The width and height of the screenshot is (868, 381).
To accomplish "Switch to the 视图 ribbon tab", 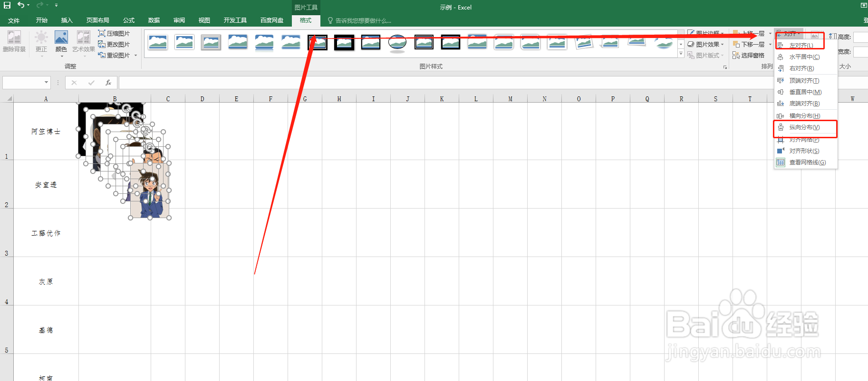I will point(204,20).
